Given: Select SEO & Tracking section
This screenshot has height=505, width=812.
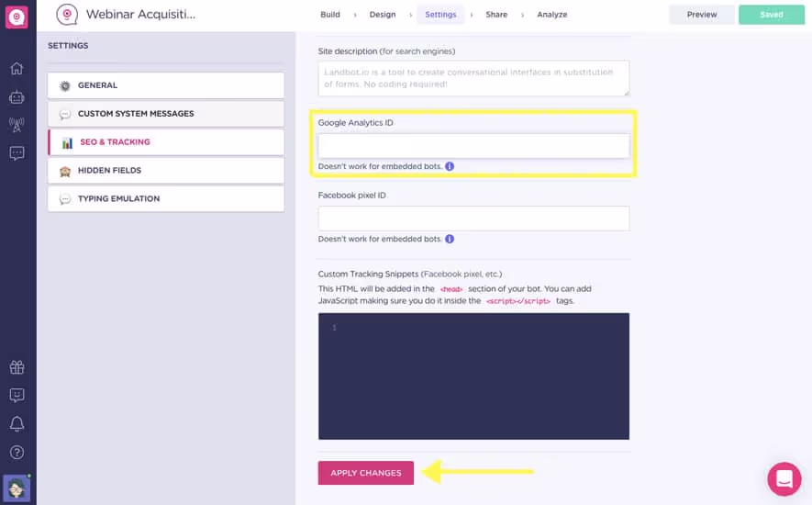Looking at the screenshot, I should (166, 142).
